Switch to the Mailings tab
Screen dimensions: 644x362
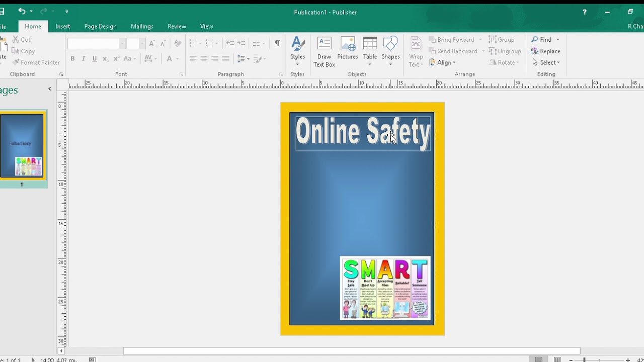tap(142, 26)
